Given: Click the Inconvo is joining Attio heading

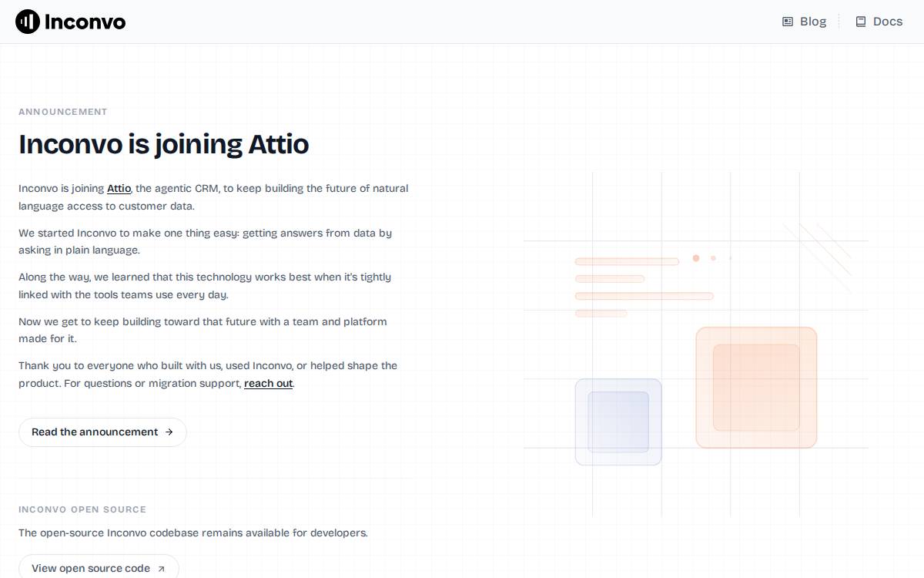Looking at the screenshot, I should [164, 144].
